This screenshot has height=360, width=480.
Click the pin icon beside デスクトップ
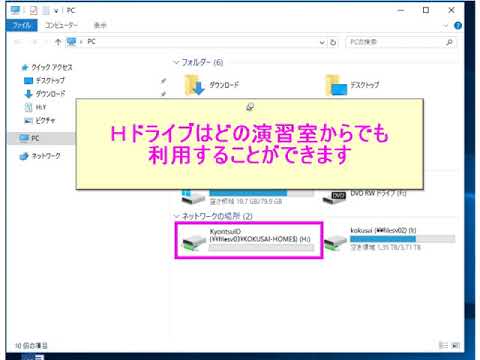[163, 81]
